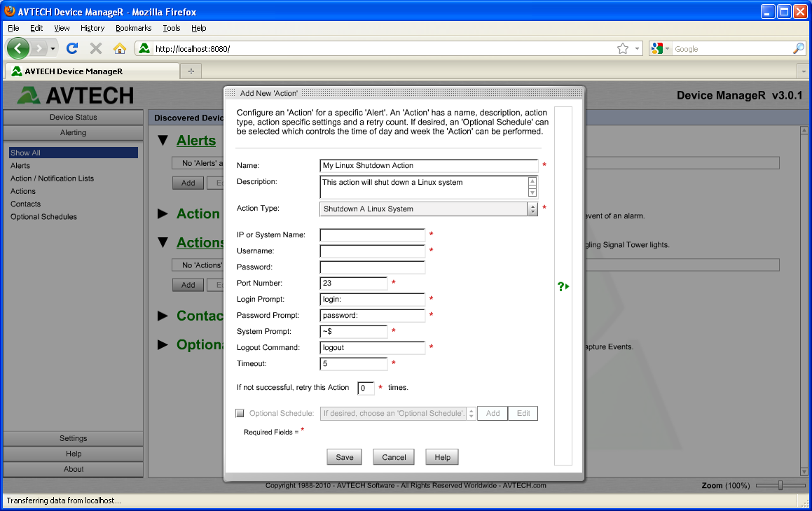Cancel the Add New Action dialog
The image size is (812, 511).
[x=394, y=457]
